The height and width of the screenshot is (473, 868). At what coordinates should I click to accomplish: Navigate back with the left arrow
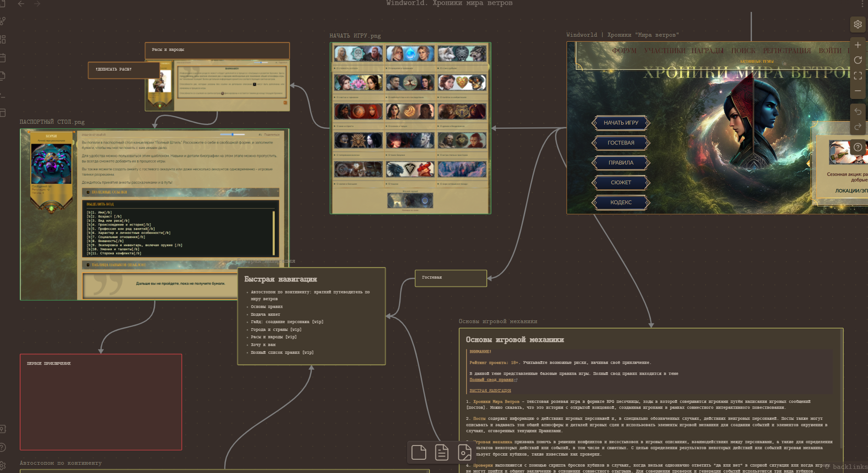pyautogui.click(x=21, y=4)
